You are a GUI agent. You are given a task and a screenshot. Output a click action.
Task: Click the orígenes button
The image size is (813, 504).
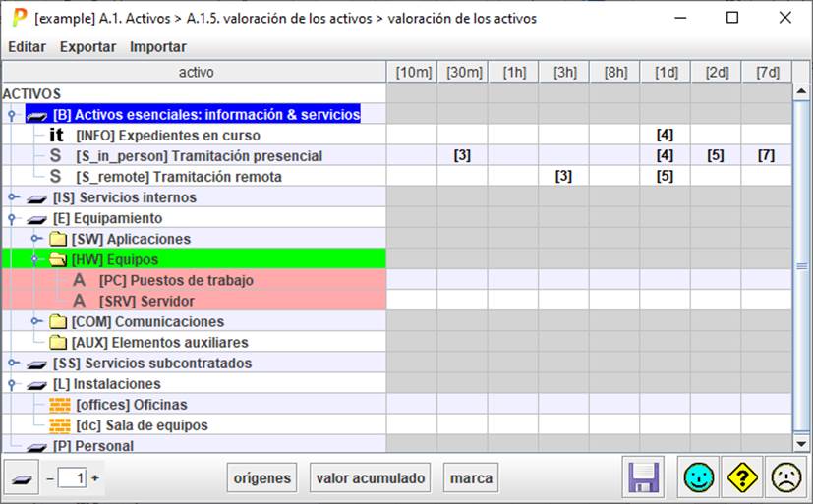pos(262,478)
